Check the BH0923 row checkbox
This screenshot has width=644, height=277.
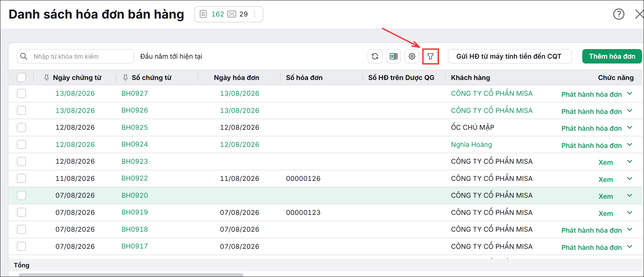(22, 161)
